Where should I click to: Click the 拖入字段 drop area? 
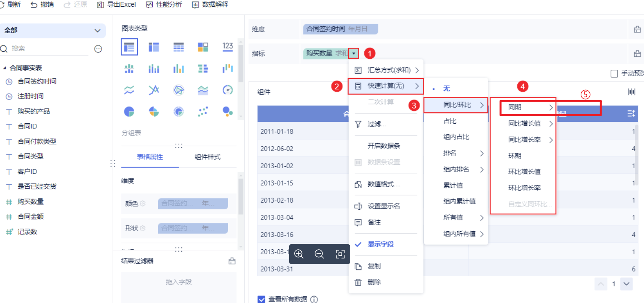tap(179, 287)
